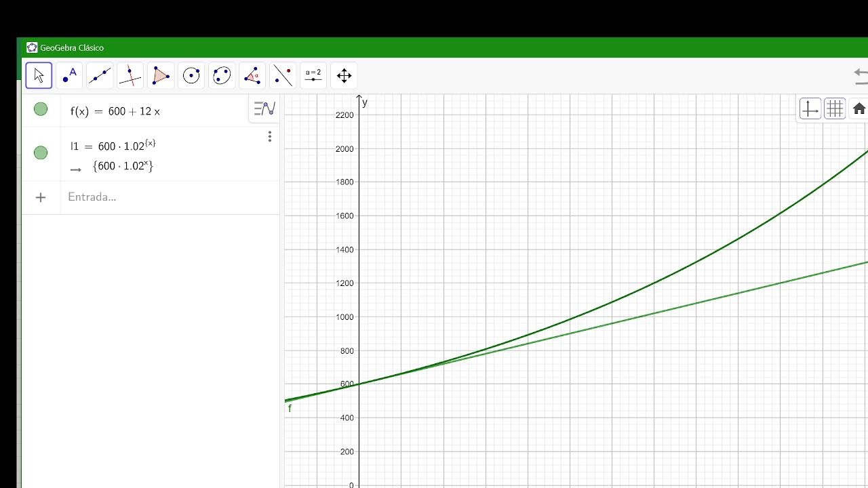Open the algebra style bar toggle

(x=264, y=108)
